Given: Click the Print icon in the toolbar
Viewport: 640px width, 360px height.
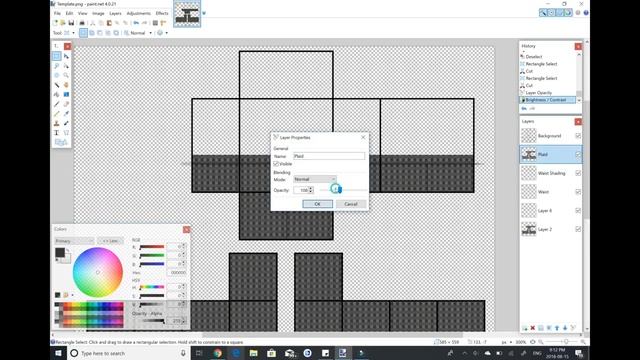Looking at the screenshot, I should (x=82, y=23).
